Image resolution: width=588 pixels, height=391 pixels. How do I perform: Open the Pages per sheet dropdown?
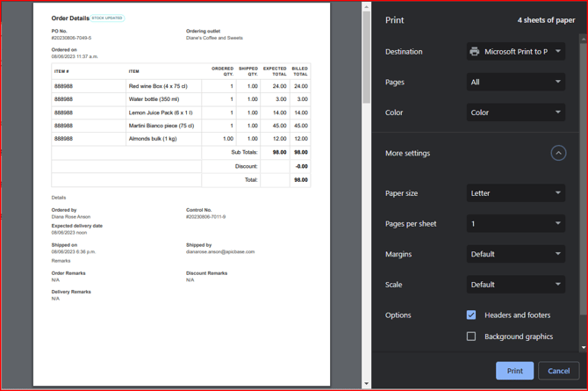click(x=516, y=223)
